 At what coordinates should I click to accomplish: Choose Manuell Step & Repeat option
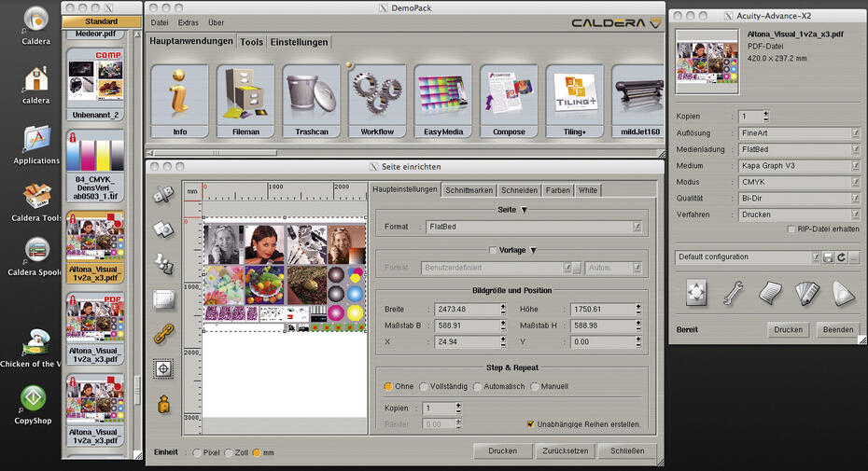click(534, 386)
